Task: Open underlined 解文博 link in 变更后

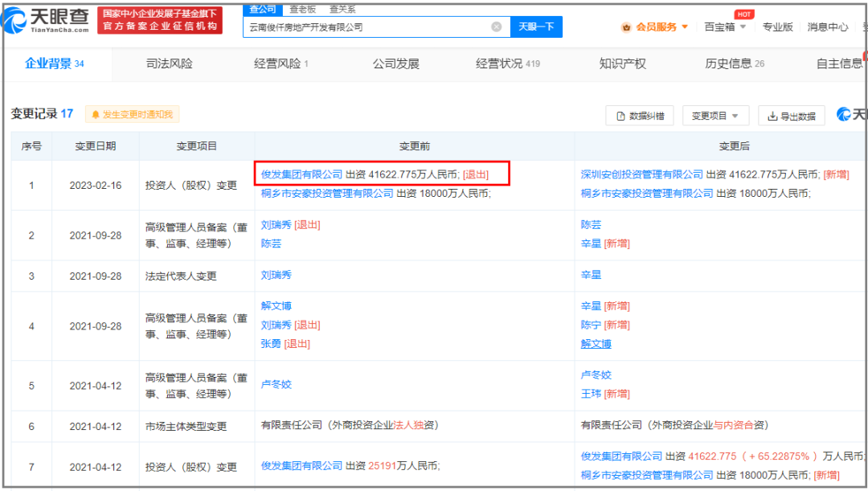Action: (x=596, y=344)
